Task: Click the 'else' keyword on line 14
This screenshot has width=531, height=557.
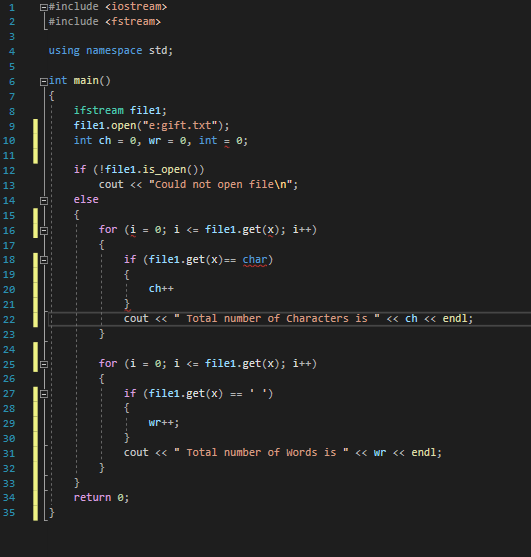Action: point(86,199)
